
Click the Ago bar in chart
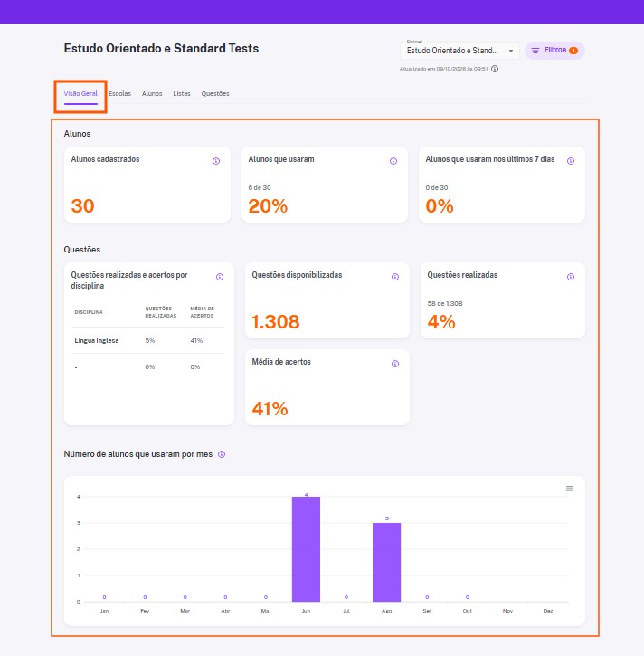[x=387, y=562]
